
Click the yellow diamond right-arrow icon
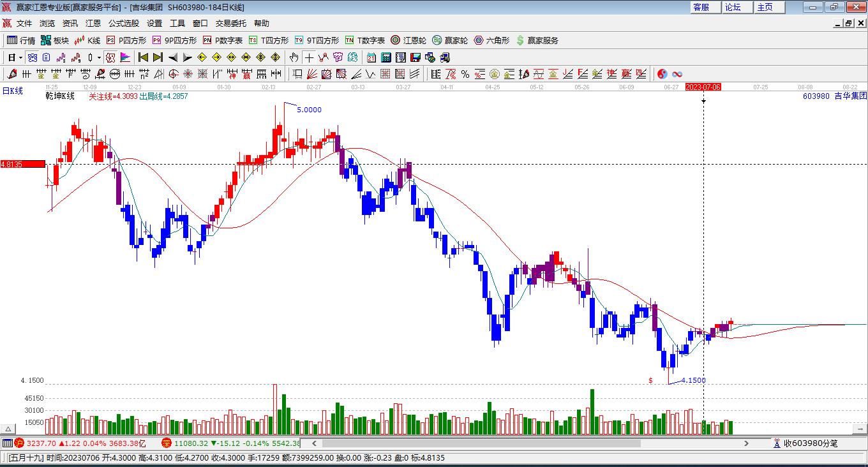pos(216,57)
